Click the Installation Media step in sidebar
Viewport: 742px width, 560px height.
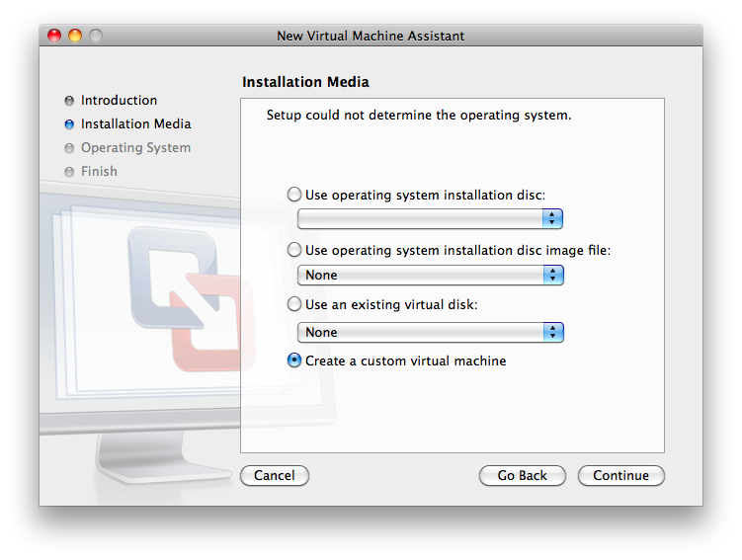tap(135, 123)
